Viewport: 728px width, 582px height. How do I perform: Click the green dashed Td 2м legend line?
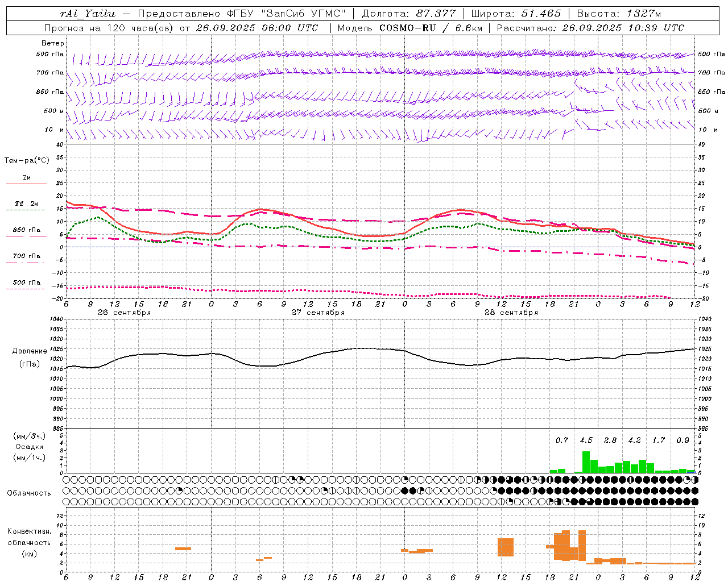tap(25, 210)
